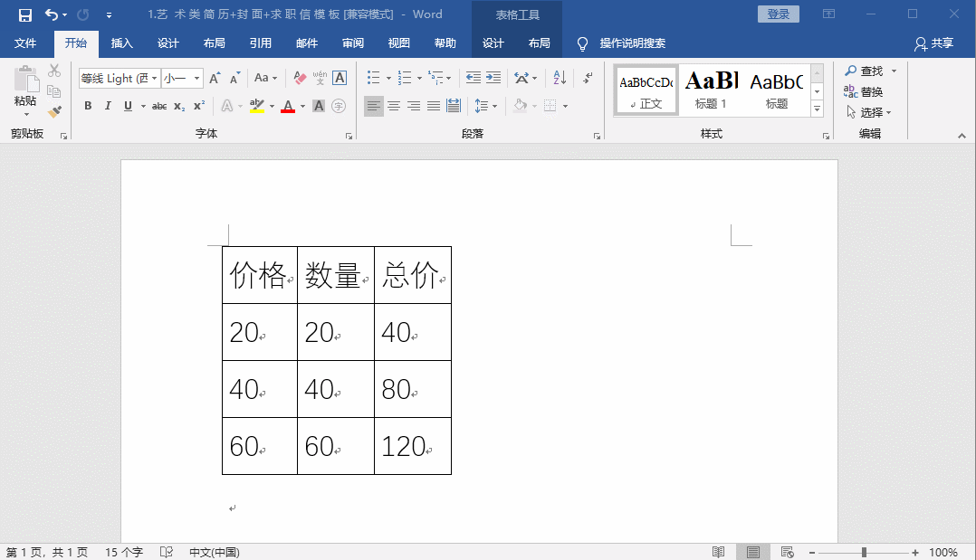The width and height of the screenshot is (976, 560).
Task: Click the Login (登录) button
Action: 778,14
